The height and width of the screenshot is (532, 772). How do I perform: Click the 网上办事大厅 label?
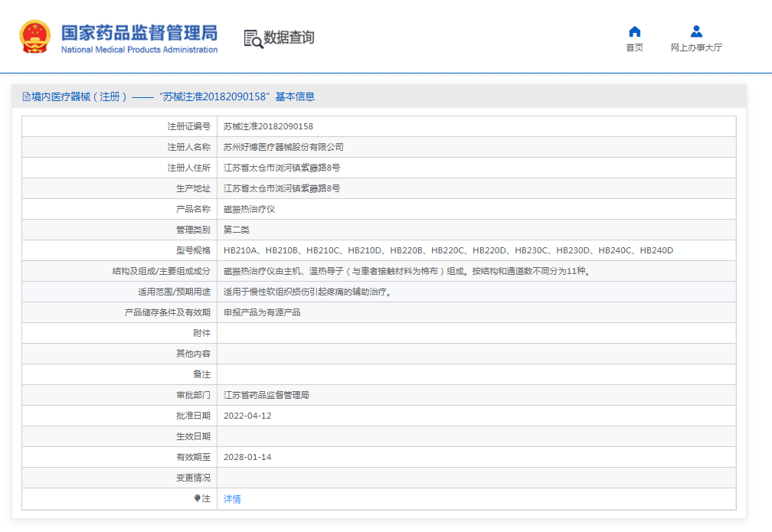pyautogui.click(x=696, y=47)
